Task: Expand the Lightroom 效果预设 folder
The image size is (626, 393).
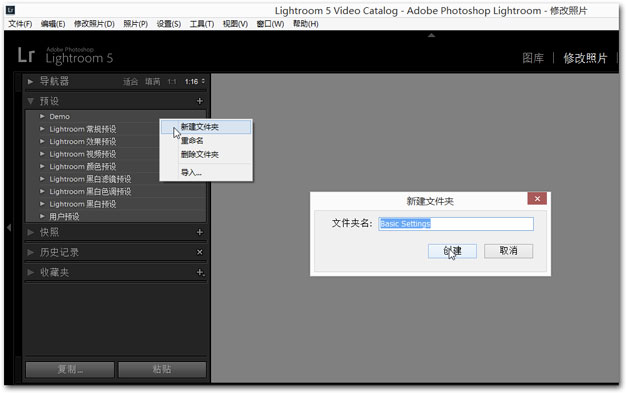Action: click(42, 141)
